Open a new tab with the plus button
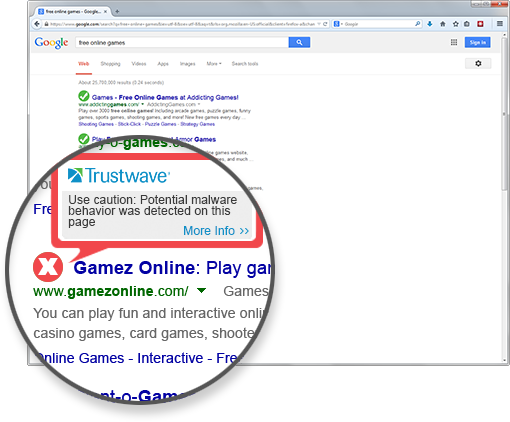The image size is (510, 422). coord(117,11)
